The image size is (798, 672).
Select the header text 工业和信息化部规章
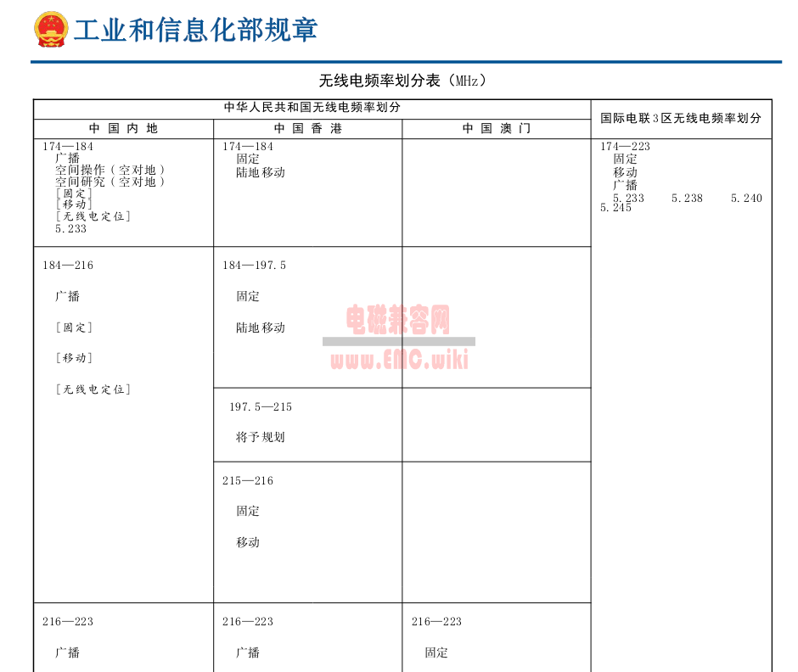pos(196,30)
